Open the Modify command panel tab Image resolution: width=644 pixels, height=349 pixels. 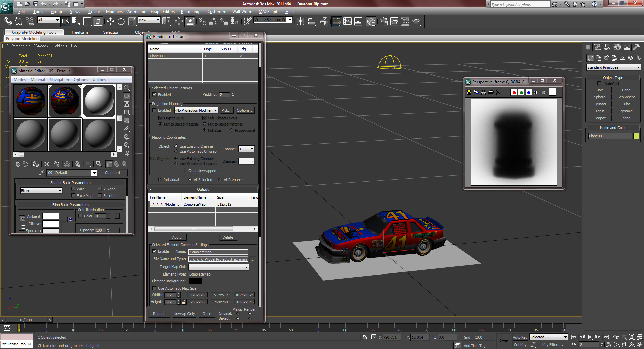tap(597, 47)
